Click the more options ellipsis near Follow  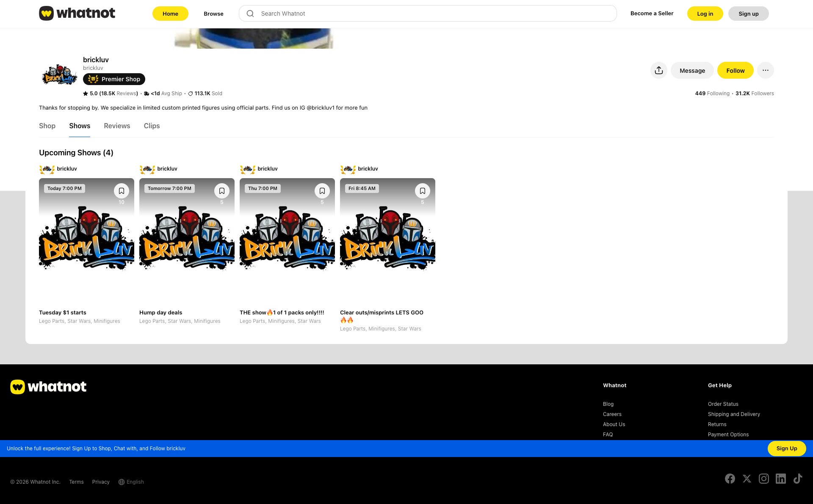coord(766,70)
